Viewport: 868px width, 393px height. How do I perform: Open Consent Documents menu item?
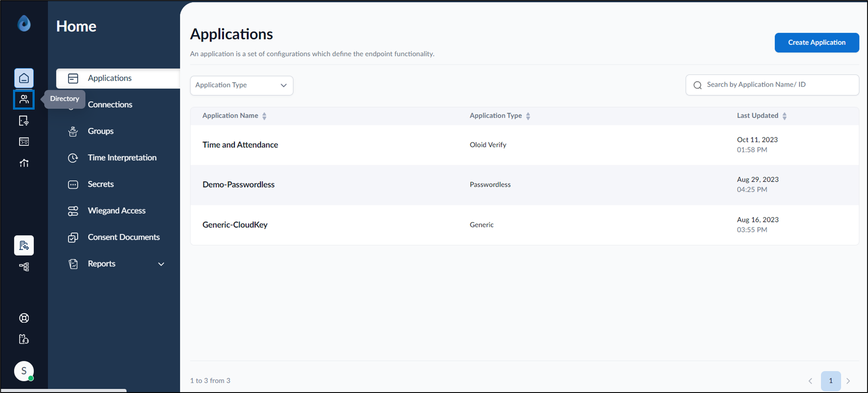(x=123, y=237)
